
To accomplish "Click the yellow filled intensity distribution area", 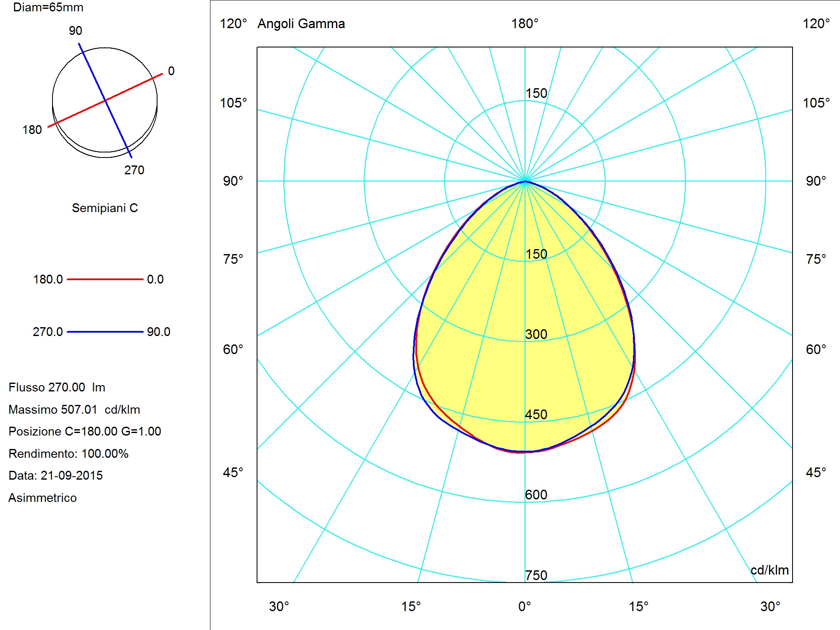I will 524,317.
